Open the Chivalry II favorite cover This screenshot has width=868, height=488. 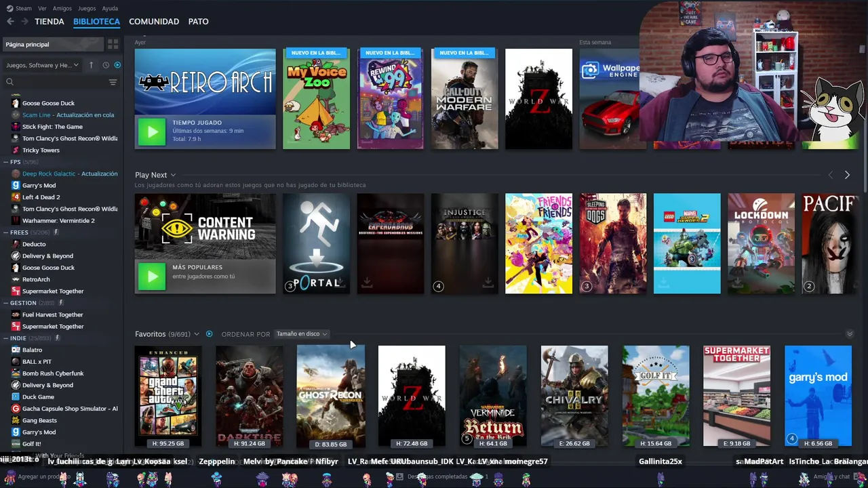pos(574,396)
